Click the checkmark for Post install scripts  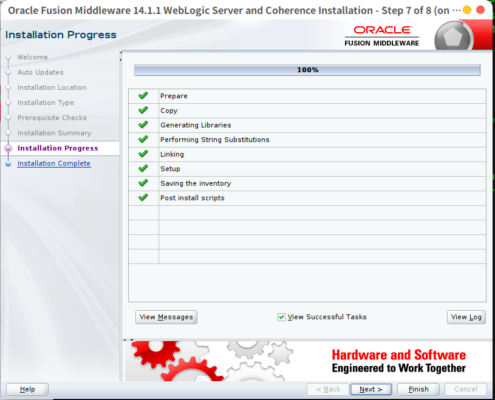point(143,198)
